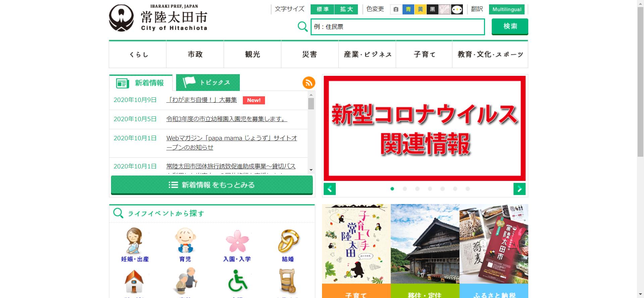Open the 産業・ビジネス menu
644x298 pixels.
coord(367,54)
